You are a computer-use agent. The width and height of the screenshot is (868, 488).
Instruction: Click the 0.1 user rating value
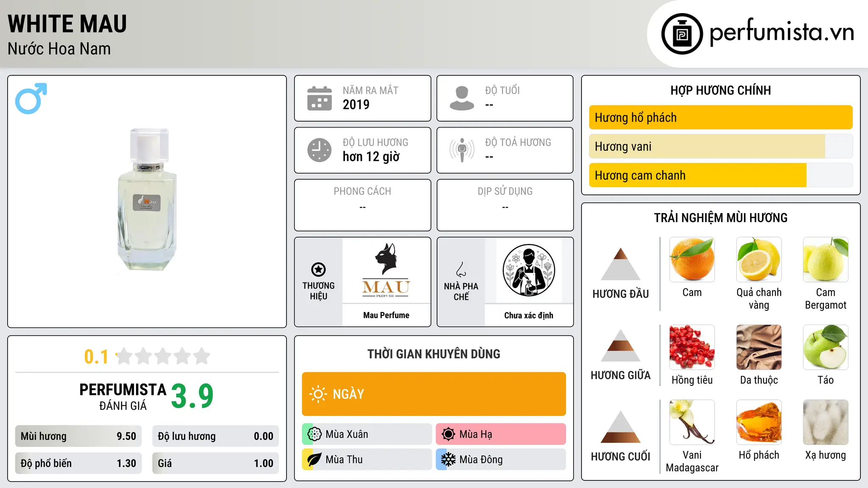coord(96,357)
